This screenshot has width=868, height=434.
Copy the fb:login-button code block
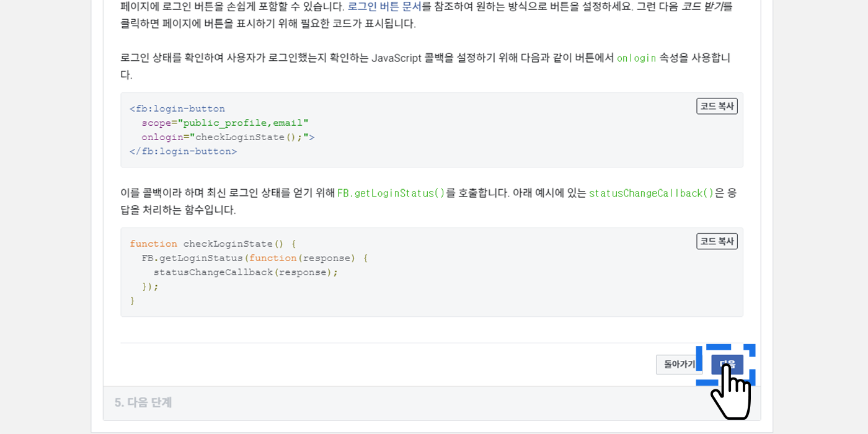pyautogui.click(x=717, y=106)
